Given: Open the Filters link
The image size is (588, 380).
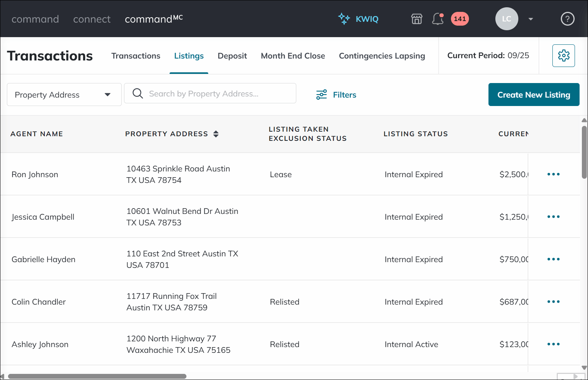Looking at the screenshot, I should pyautogui.click(x=345, y=95).
